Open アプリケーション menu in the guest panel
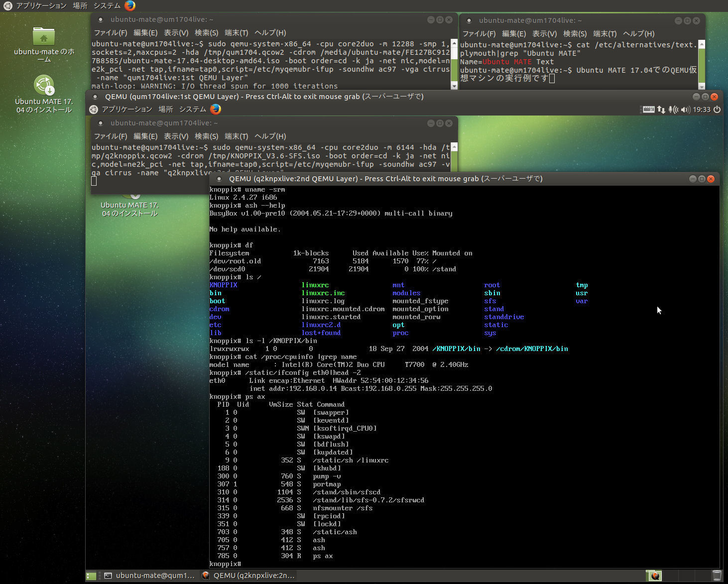 point(127,109)
